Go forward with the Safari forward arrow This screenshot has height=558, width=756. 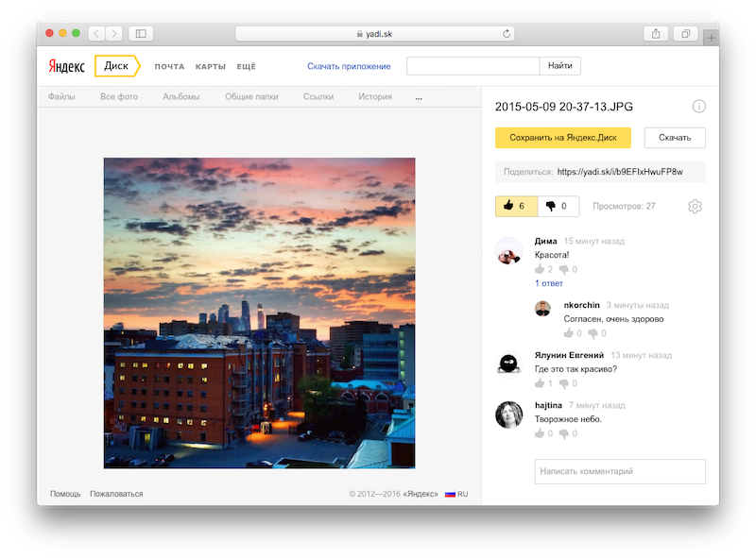[x=113, y=33]
